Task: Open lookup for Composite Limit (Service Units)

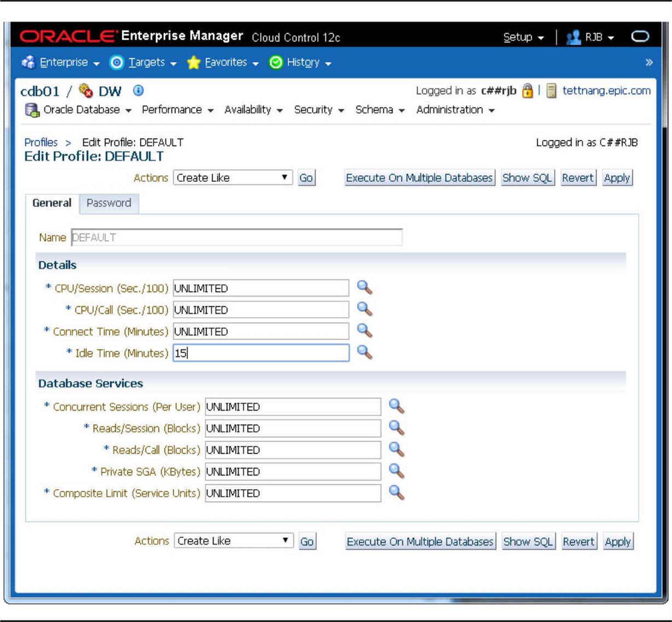Action: coord(396,492)
